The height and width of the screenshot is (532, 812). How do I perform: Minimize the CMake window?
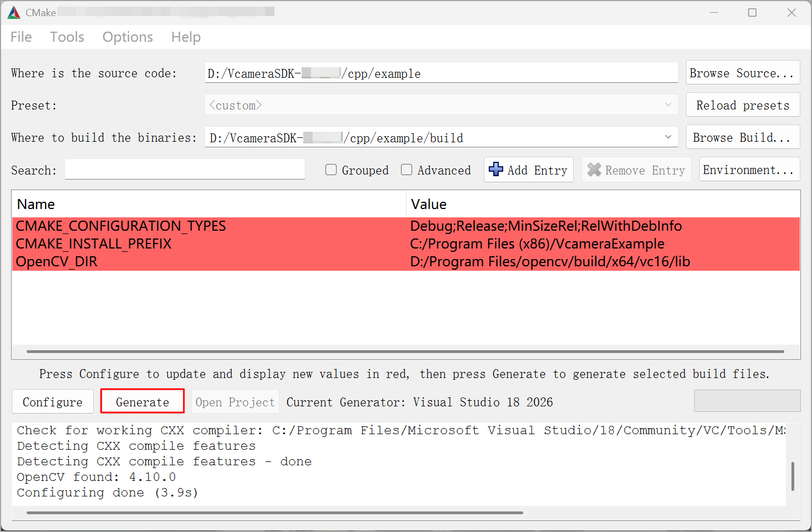point(714,12)
